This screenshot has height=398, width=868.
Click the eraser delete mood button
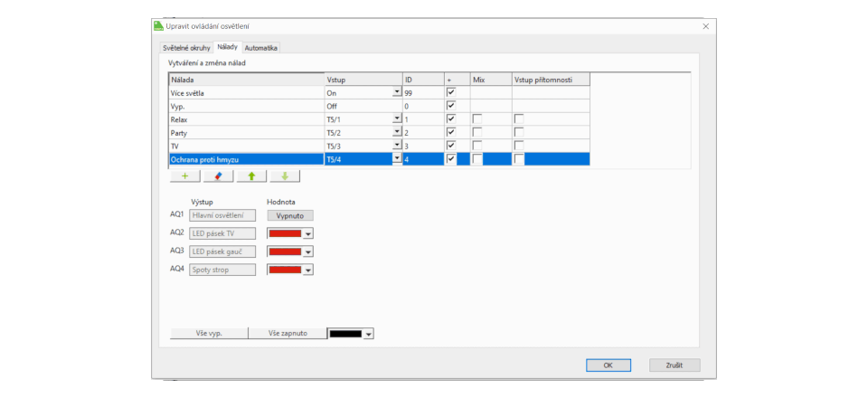click(x=218, y=176)
